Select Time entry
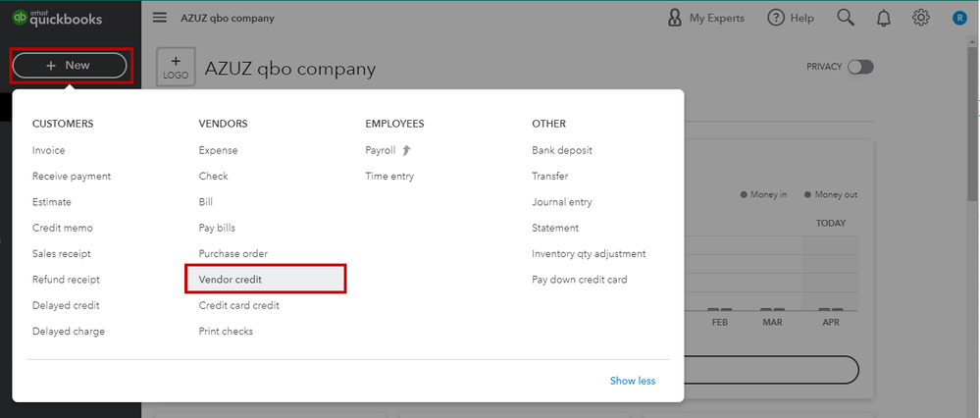 coord(389,177)
